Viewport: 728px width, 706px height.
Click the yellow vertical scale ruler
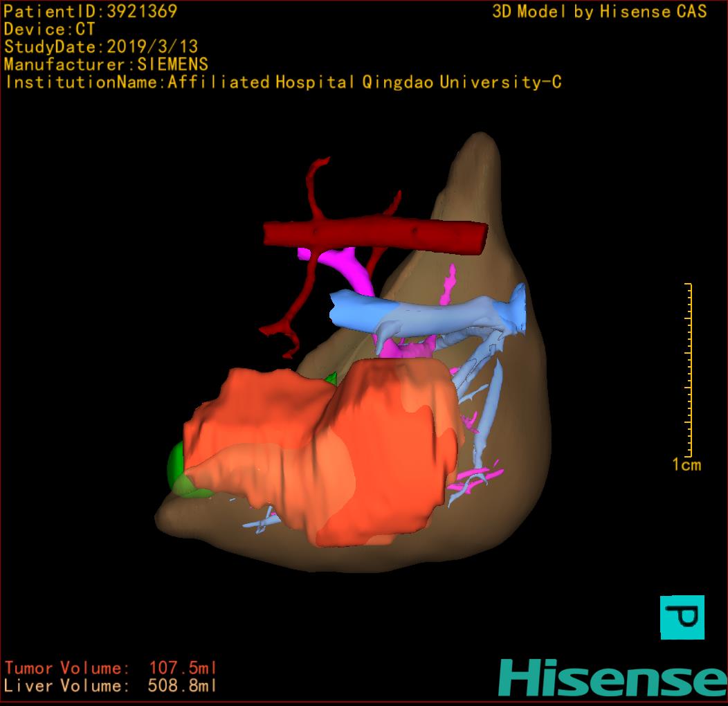pyautogui.click(x=689, y=370)
